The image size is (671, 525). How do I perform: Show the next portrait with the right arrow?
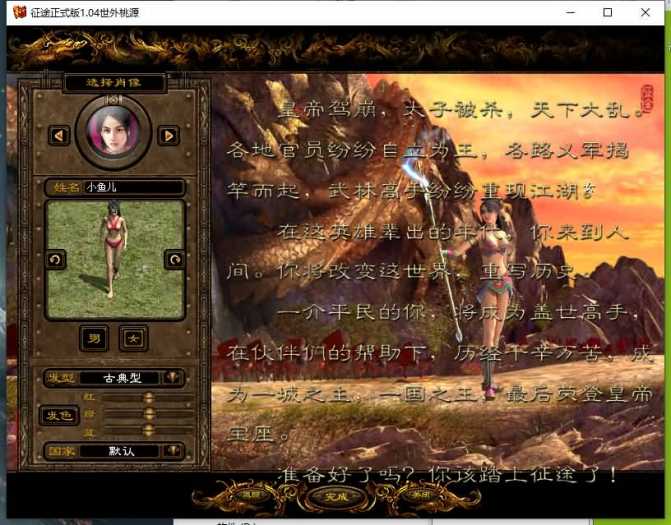click(169, 136)
